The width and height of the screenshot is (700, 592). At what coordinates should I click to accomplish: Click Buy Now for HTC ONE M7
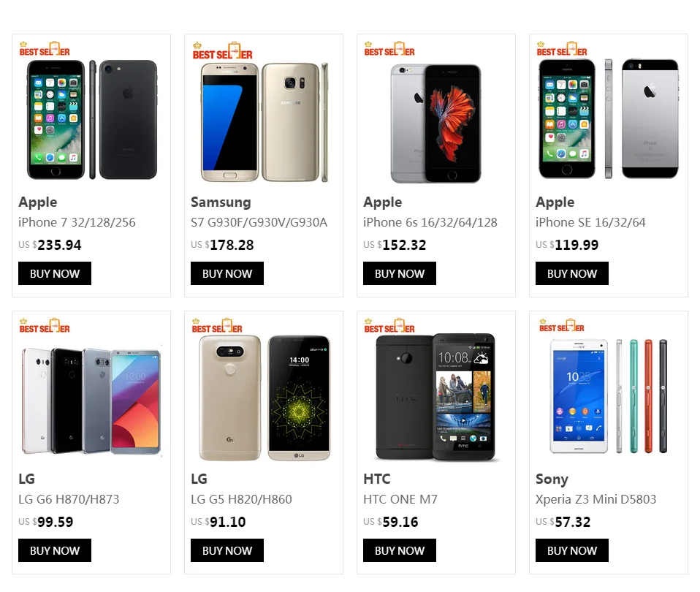click(400, 550)
